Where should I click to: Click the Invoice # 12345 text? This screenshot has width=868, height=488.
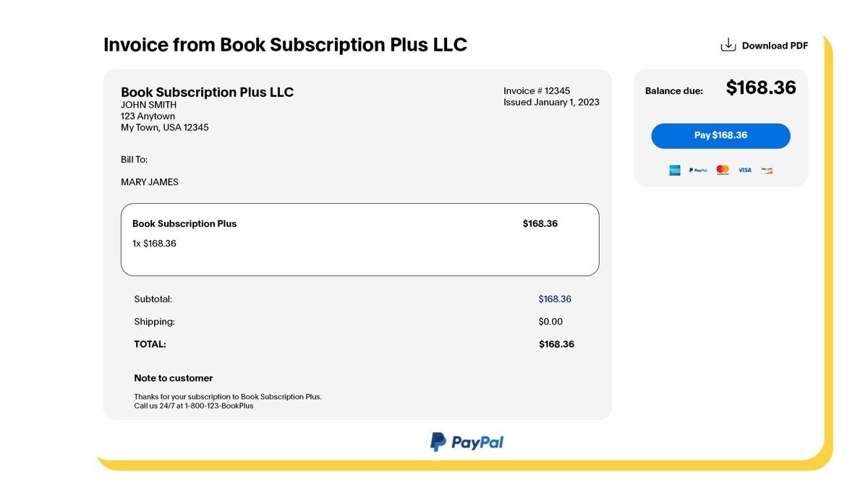tap(536, 91)
